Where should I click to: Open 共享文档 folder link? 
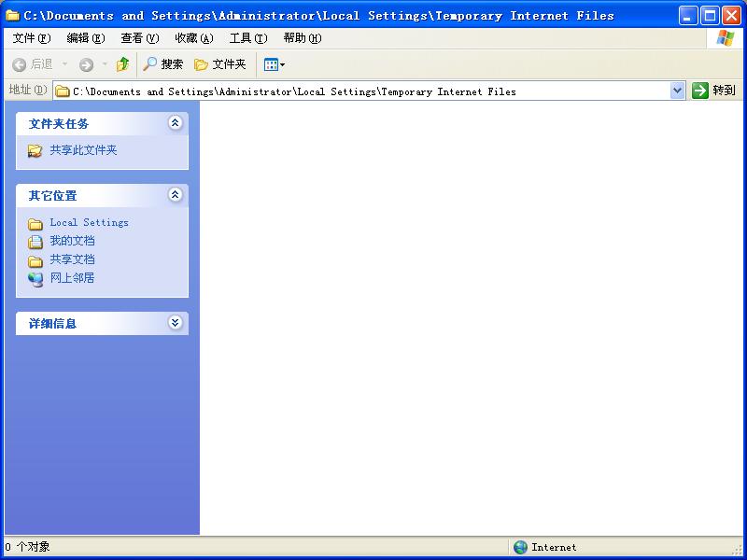(72, 259)
